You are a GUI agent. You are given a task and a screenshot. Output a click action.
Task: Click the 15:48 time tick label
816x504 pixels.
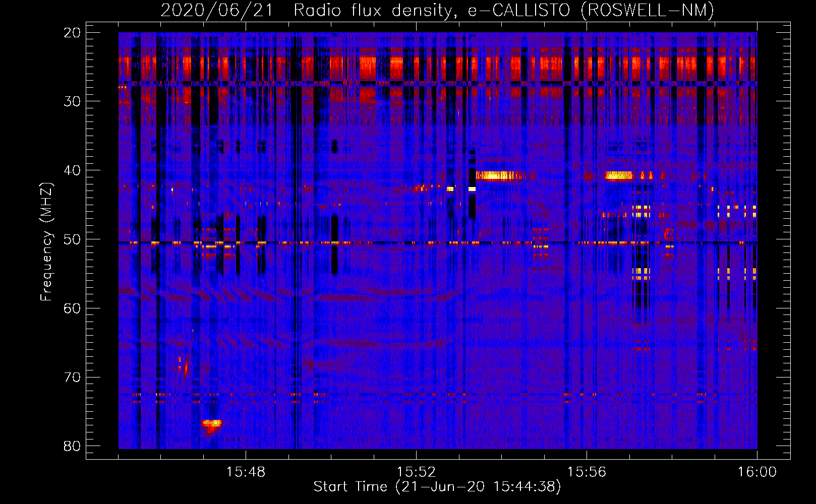[x=246, y=472]
